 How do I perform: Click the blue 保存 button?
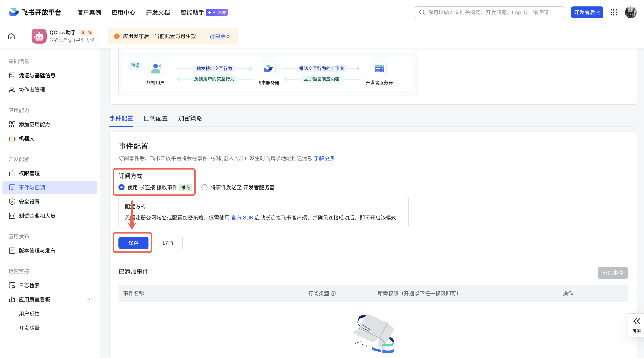(133, 243)
